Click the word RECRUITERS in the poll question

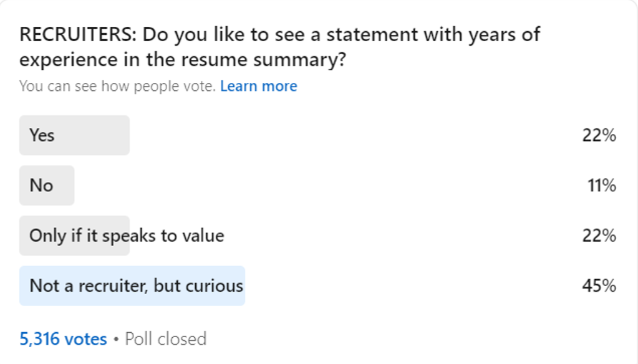[78, 34]
